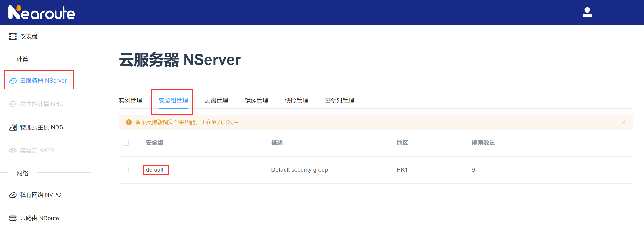Open the default security group link

tap(155, 170)
